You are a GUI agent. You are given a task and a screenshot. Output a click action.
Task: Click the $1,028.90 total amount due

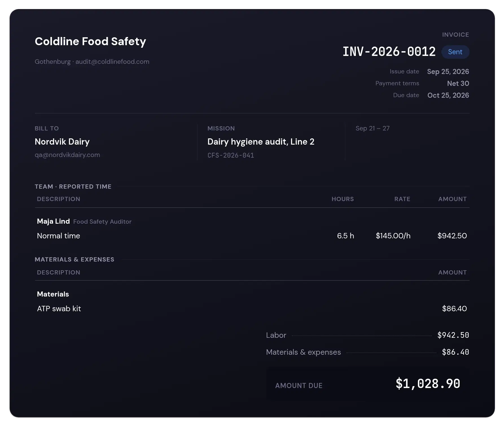[428, 384]
